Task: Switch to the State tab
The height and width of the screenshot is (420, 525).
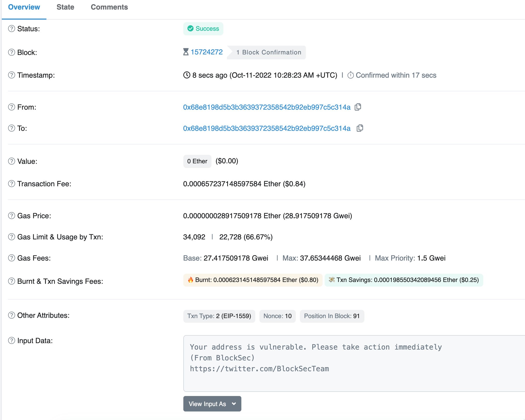Action: tap(65, 7)
